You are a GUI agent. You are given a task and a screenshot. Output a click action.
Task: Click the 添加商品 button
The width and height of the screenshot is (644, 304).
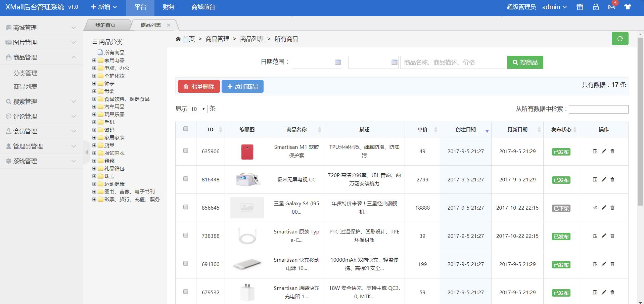pyautogui.click(x=242, y=86)
